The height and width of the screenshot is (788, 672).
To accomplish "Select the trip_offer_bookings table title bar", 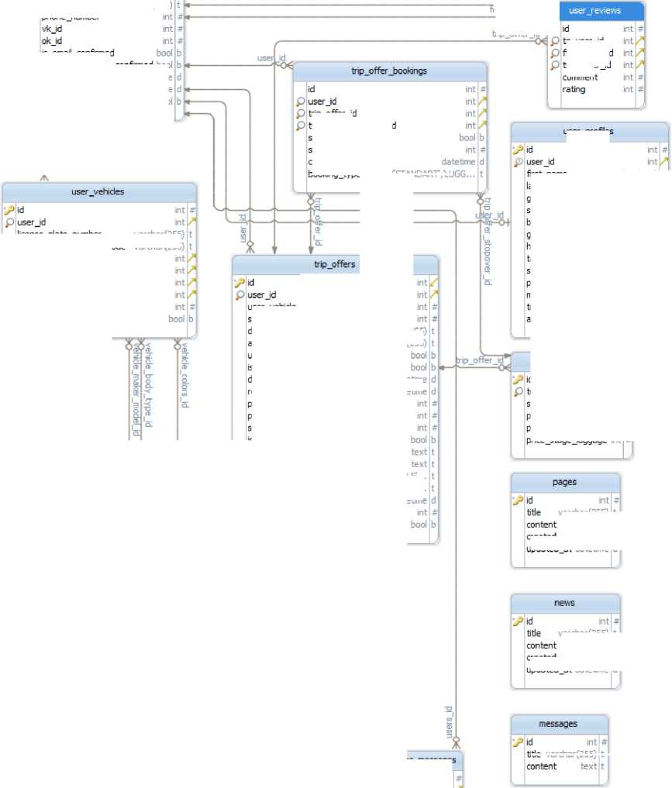I will (x=389, y=71).
